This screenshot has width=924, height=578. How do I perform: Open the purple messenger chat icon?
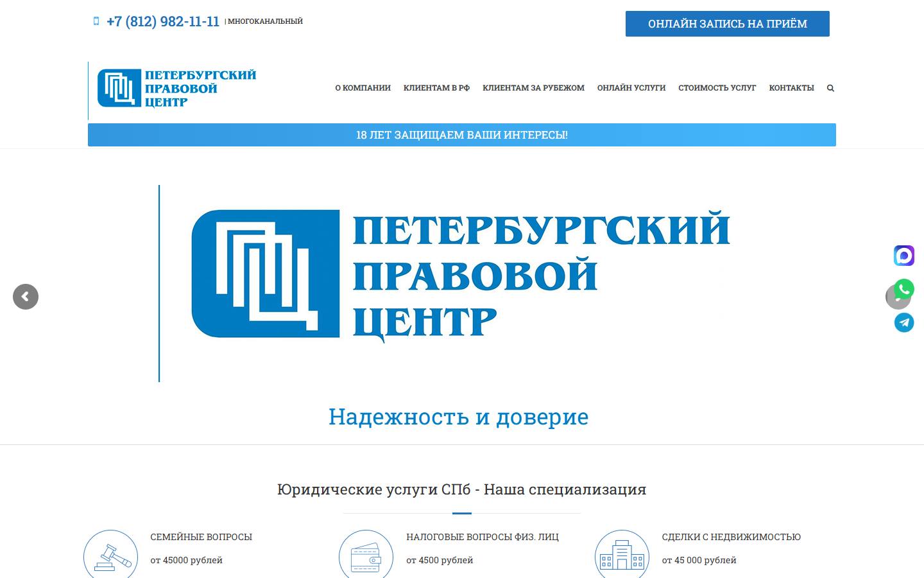click(x=904, y=256)
